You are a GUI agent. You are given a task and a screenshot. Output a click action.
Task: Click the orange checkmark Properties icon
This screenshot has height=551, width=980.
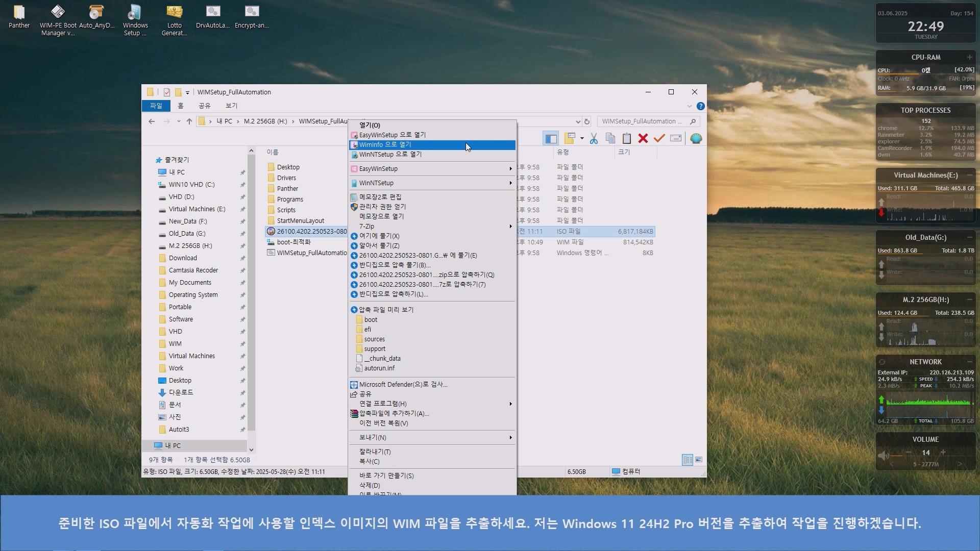pyautogui.click(x=659, y=139)
